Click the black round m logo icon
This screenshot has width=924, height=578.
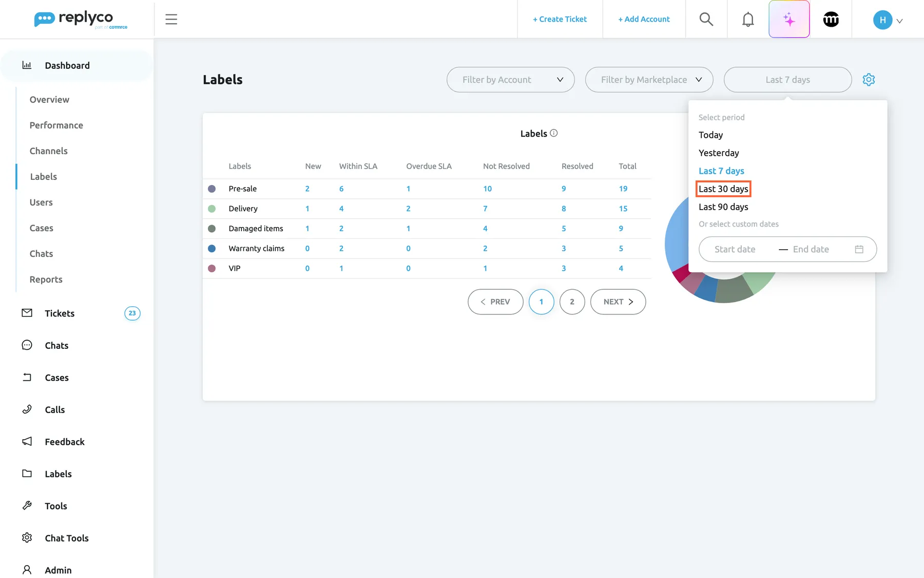tap(831, 20)
